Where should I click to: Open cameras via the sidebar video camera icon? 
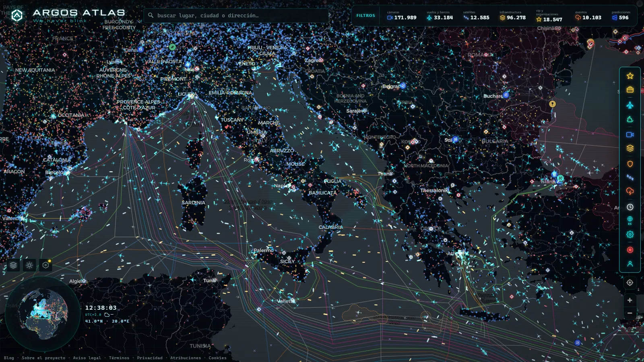click(x=630, y=135)
